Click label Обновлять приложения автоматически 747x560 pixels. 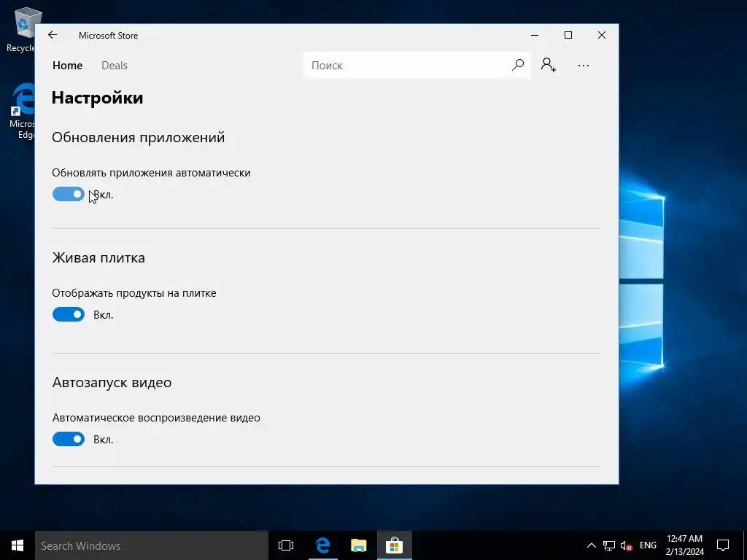(x=151, y=173)
